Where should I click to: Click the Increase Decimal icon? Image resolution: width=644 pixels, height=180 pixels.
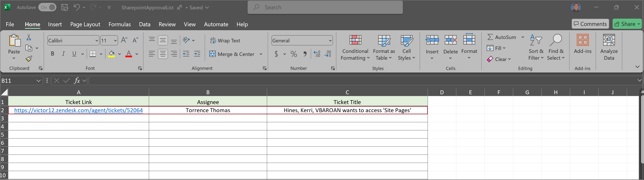click(x=317, y=54)
